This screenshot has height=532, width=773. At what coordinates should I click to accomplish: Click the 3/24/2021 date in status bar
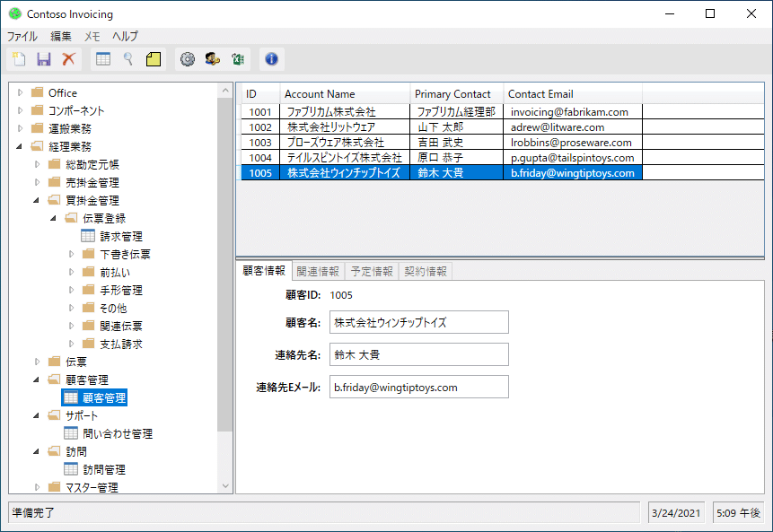676,513
